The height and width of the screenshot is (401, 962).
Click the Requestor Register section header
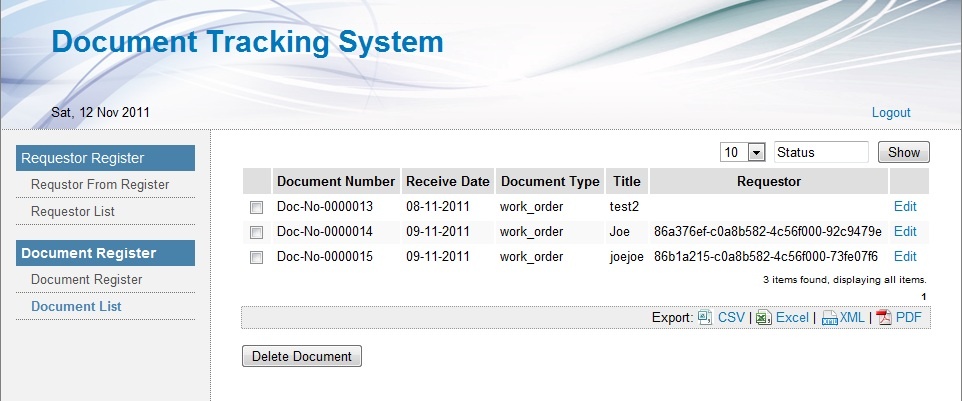[x=106, y=158]
